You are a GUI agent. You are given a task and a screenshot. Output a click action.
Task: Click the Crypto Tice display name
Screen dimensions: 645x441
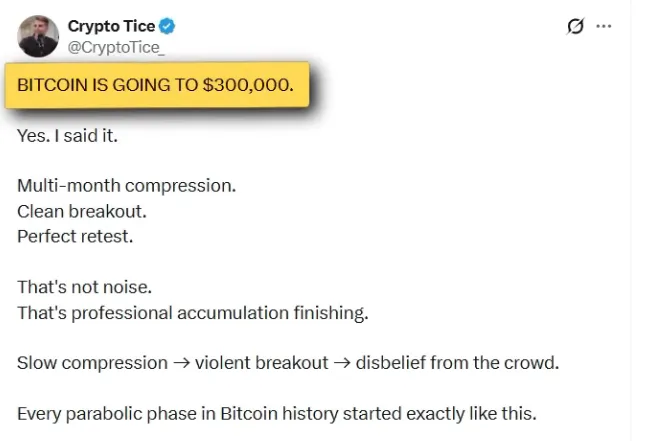[109, 26]
